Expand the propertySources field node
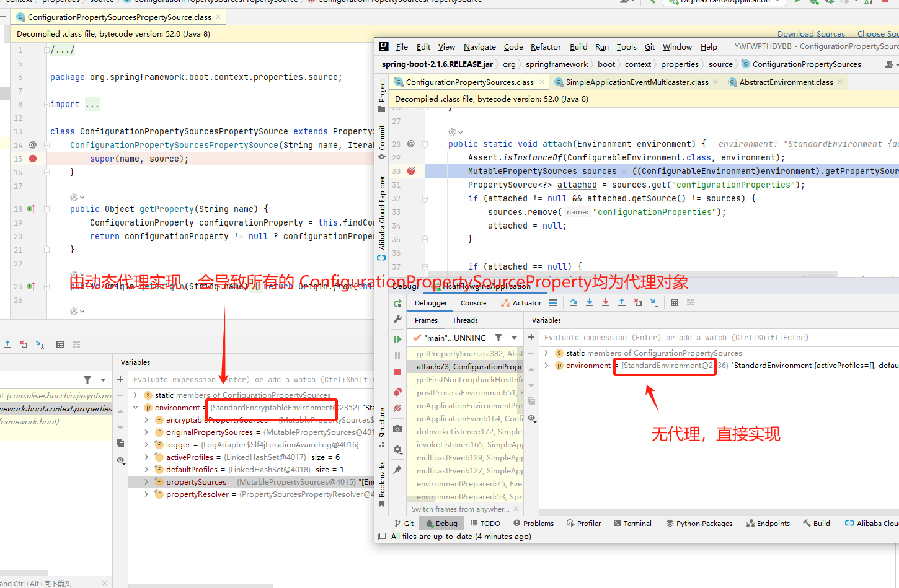Screen dimensions: 899x588 click(146, 482)
